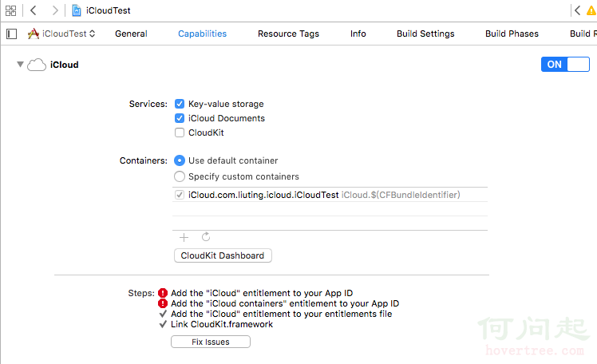
Task: Click the yellow warning triangle icon
Action: tap(591, 11)
